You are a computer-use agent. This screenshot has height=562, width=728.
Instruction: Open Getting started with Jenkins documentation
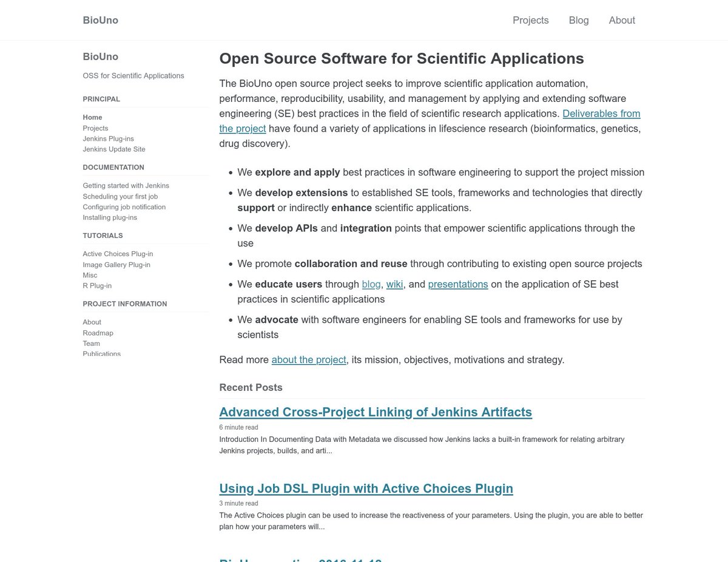(126, 186)
